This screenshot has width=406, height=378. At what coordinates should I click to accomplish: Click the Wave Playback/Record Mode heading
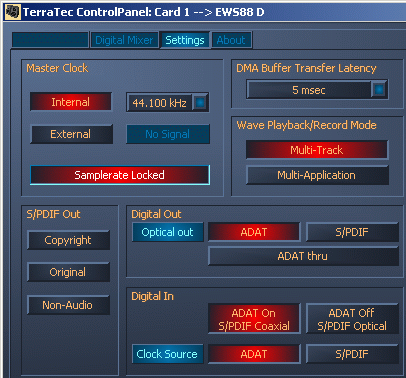click(x=306, y=125)
